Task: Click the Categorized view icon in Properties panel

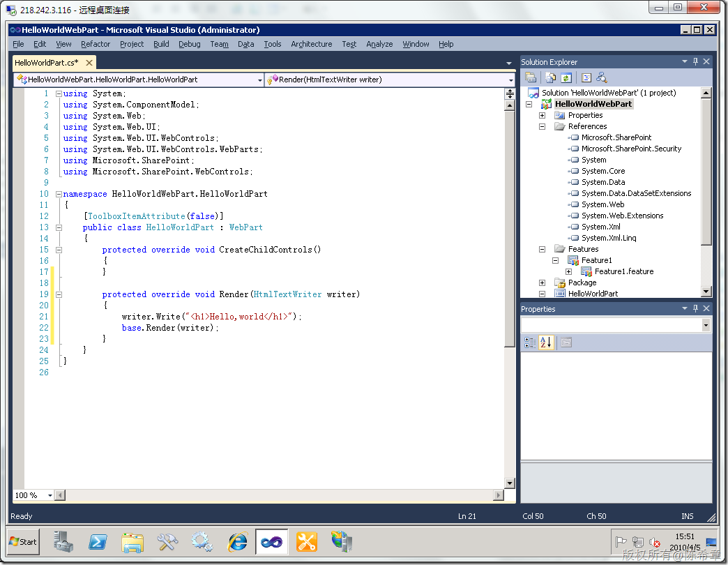Action: click(x=530, y=342)
